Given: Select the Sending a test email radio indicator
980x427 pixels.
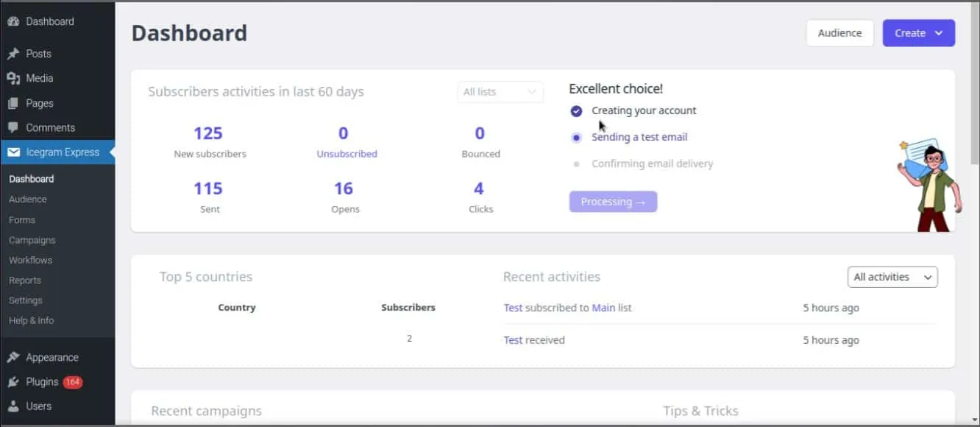Looking at the screenshot, I should (576, 138).
